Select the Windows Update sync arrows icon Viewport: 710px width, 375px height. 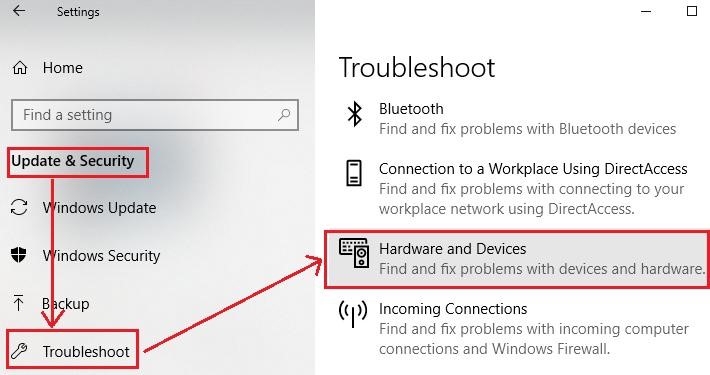point(19,208)
